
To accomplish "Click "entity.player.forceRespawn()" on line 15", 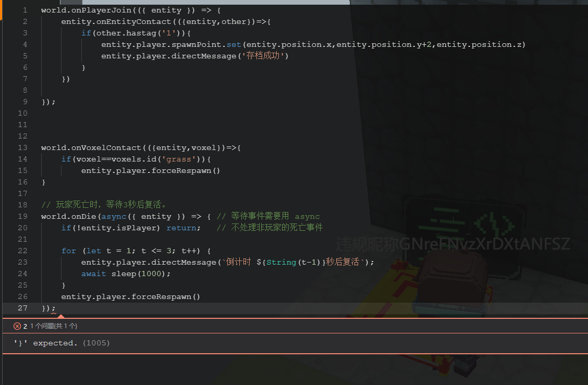I will click(150, 170).
